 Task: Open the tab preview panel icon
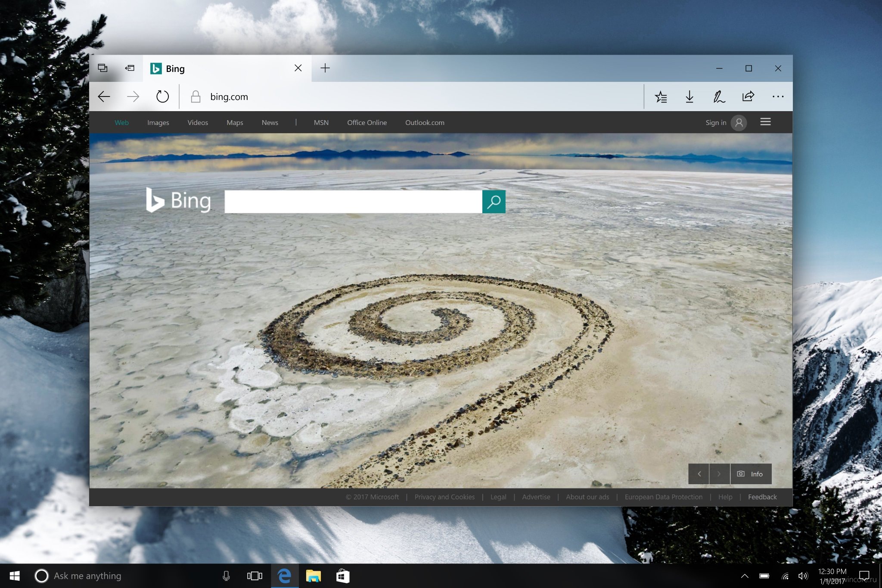(x=102, y=68)
